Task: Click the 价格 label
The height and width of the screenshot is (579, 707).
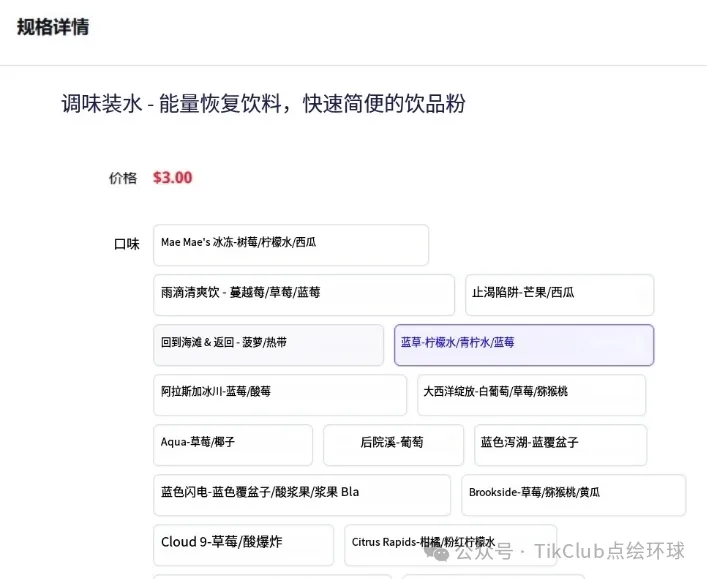Action: tap(123, 178)
